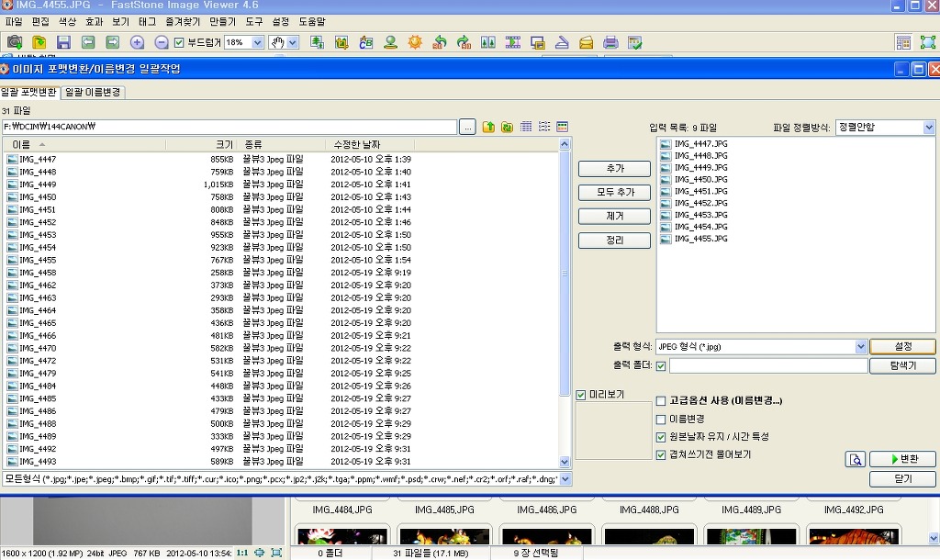This screenshot has height=560, width=940.
Task: Toggle the 미리보기 preview checkbox
Action: click(x=581, y=395)
